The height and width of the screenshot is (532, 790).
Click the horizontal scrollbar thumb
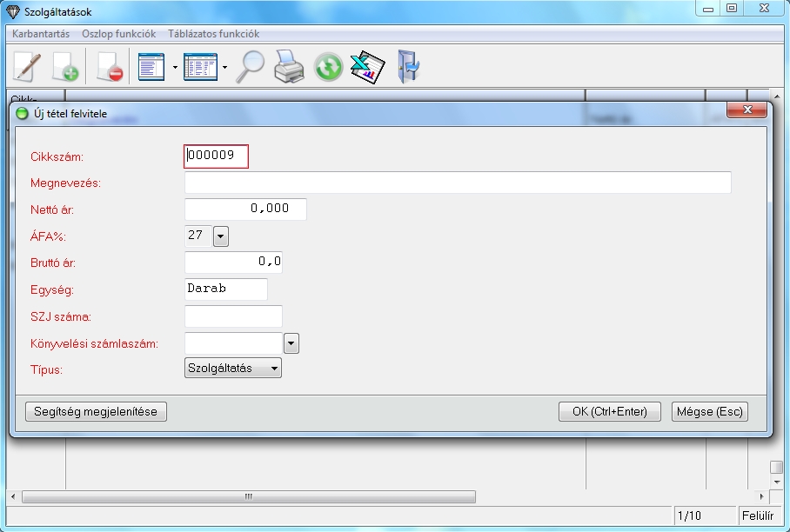[x=249, y=497]
